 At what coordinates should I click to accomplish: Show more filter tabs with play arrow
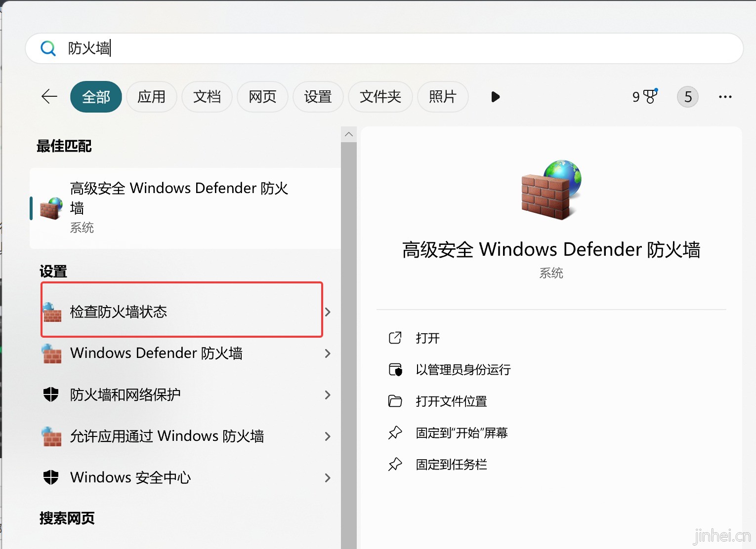point(495,97)
